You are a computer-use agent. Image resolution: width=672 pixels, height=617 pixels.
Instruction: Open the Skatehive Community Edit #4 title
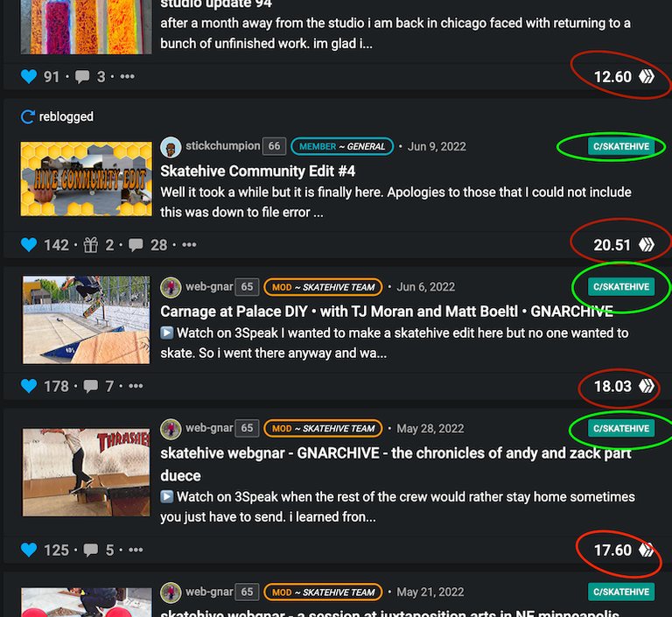point(257,171)
